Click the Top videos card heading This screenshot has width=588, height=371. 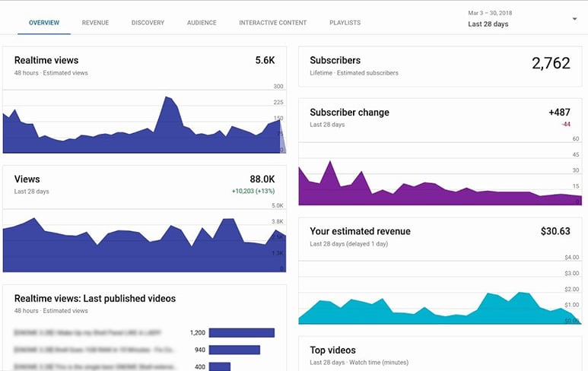coord(332,350)
